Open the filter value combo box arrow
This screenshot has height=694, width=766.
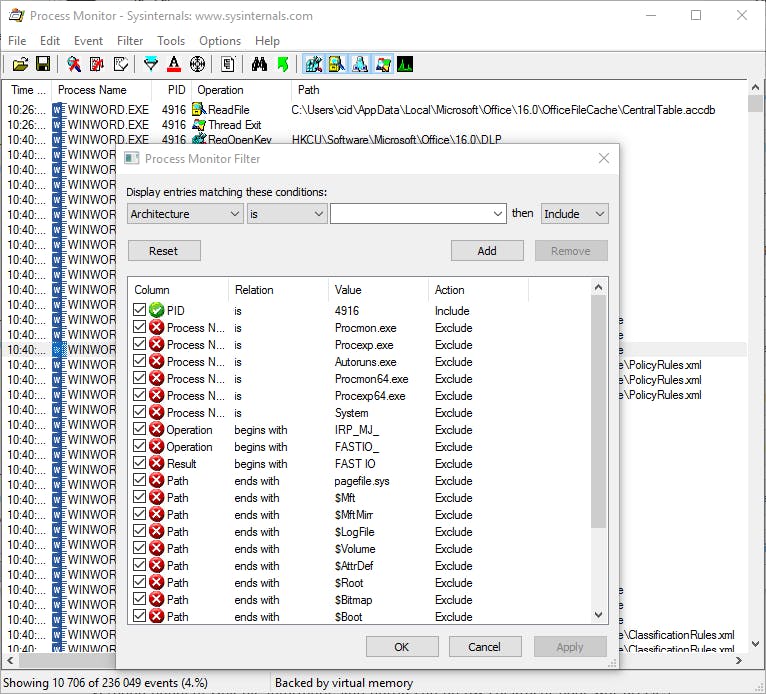[497, 214]
